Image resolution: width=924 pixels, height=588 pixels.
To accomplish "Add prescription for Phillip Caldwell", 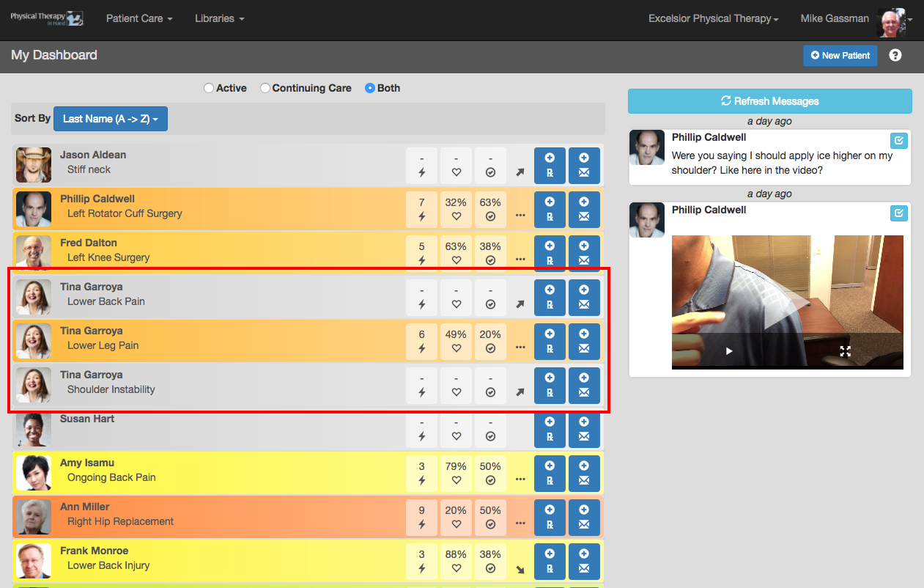I will [x=550, y=210].
